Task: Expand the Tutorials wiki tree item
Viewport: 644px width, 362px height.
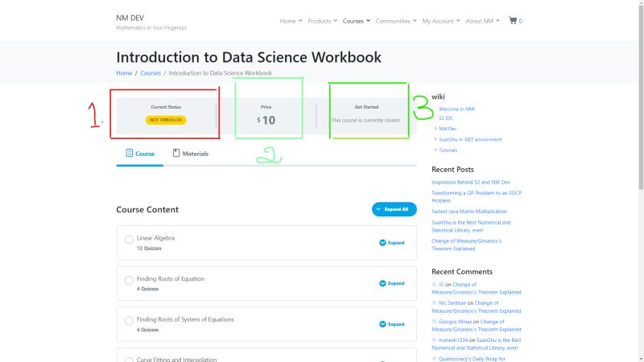Action: 436,150
